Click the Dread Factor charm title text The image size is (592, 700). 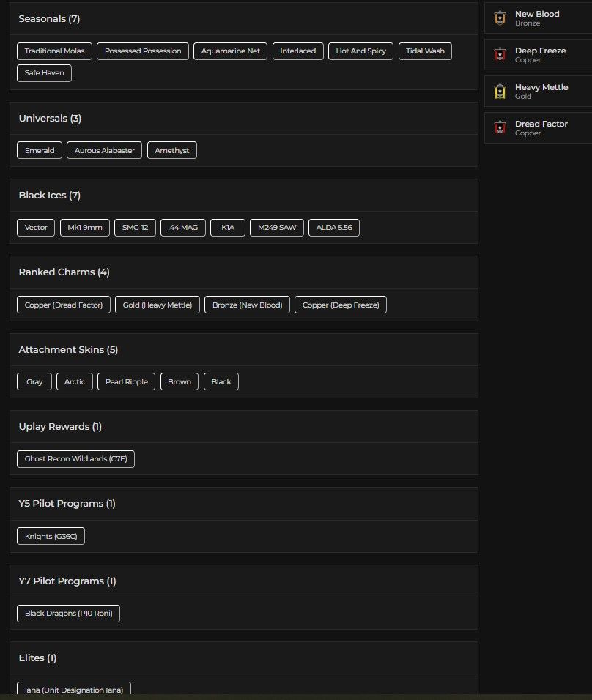coord(541,124)
